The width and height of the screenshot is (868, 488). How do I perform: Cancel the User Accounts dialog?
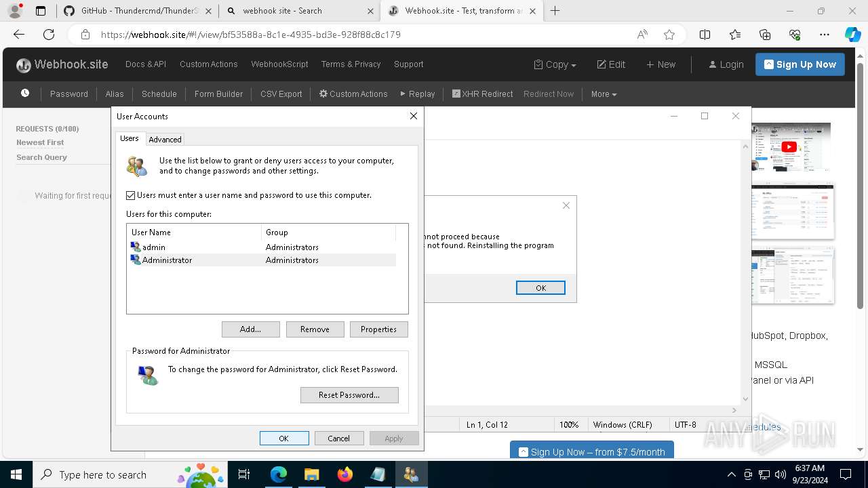point(339,439)
